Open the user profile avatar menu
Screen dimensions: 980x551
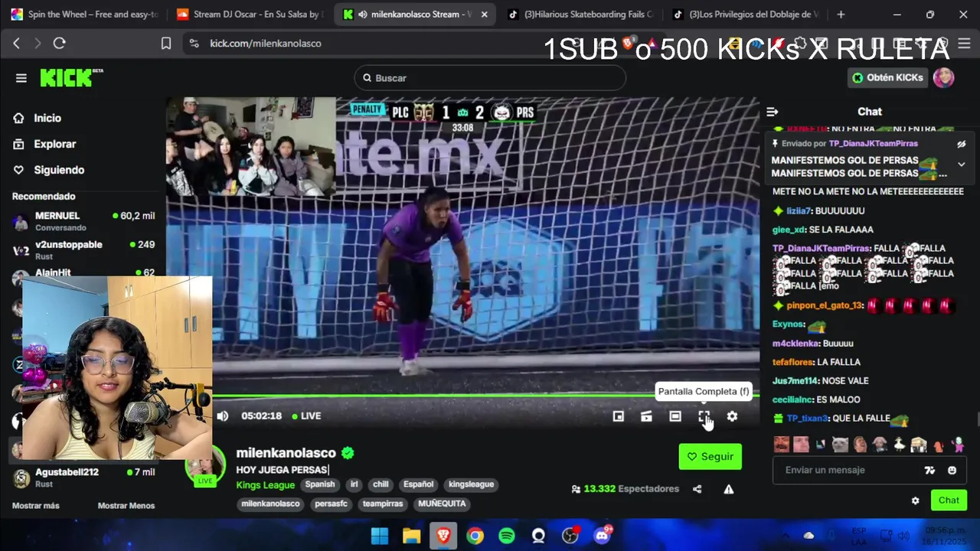click(944, 77)
